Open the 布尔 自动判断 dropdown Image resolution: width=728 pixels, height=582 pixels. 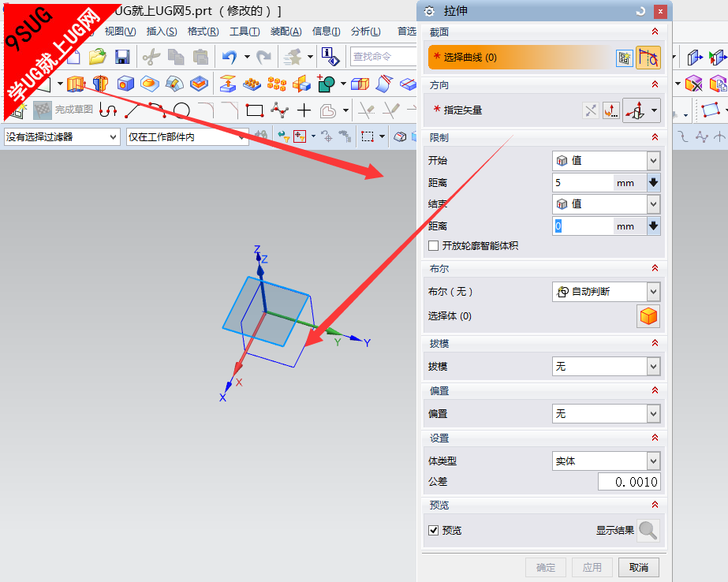(606, 292)
